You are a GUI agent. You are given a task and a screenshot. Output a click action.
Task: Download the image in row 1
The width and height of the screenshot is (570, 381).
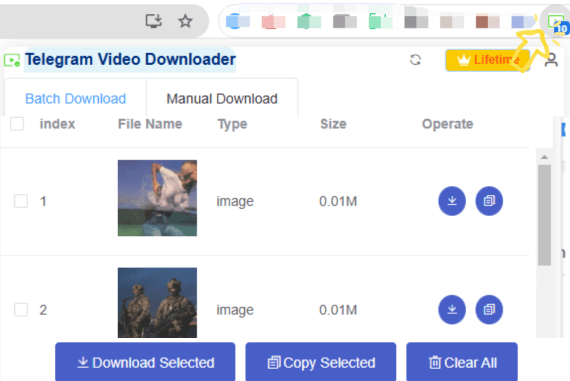[x=452, y=201]
